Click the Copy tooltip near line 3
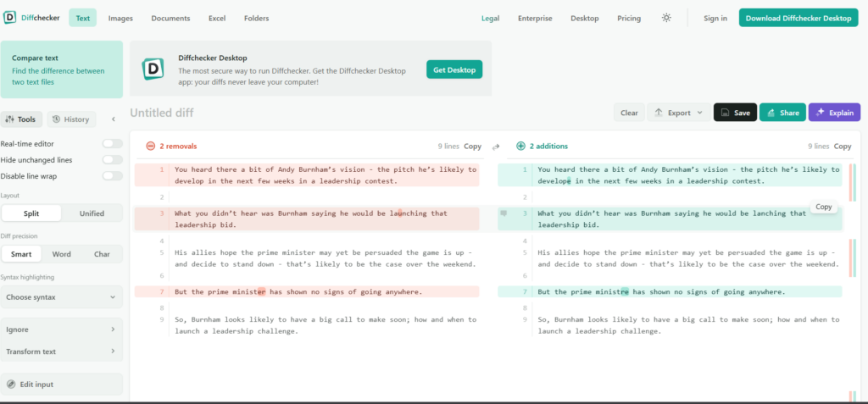 point(824,207)
